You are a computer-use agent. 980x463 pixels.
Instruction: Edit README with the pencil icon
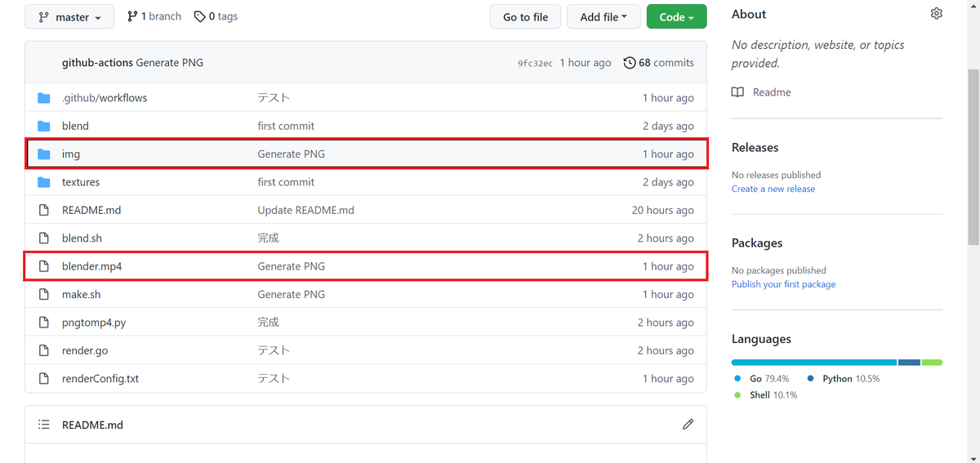688,425
